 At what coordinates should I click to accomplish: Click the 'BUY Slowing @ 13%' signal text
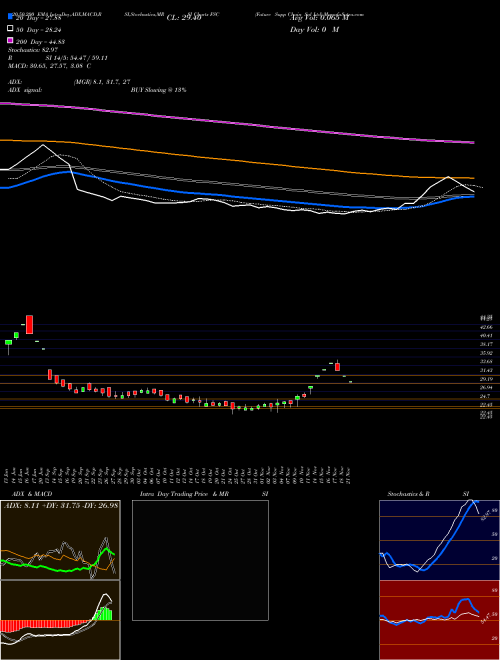pyautogui.click(x=159, y=90)
